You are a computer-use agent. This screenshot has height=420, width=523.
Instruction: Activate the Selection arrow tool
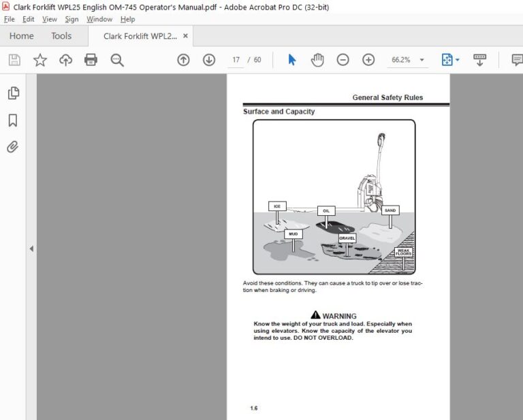292,60
